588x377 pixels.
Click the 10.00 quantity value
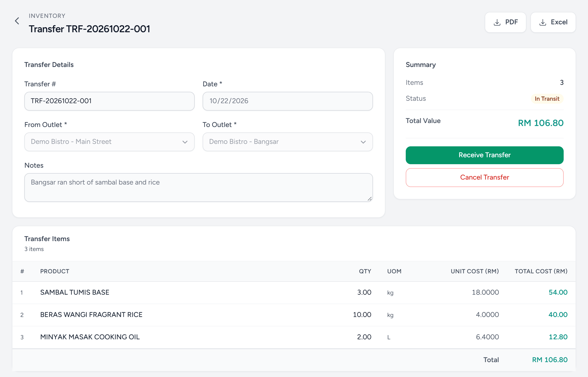click(x=362, y=315)
